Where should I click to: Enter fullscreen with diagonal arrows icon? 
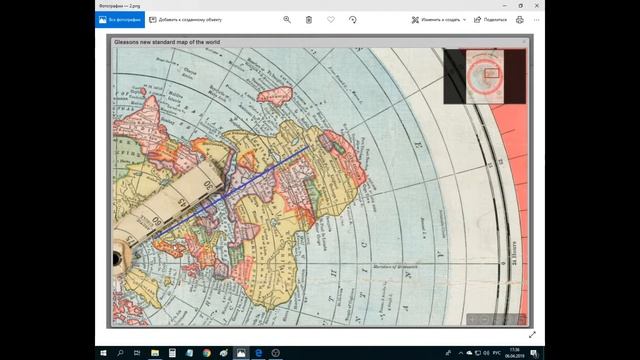(532, 335)
